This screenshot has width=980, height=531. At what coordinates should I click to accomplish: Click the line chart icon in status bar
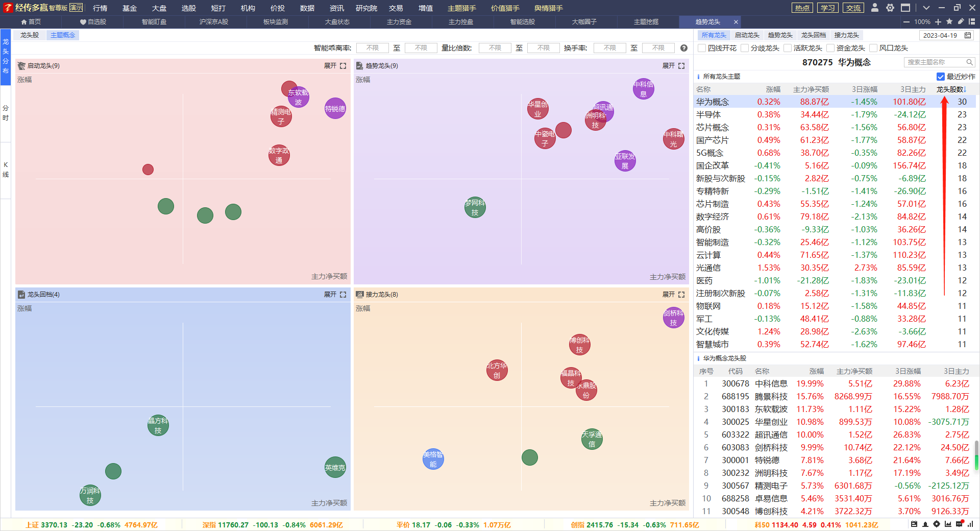[948, 524]
